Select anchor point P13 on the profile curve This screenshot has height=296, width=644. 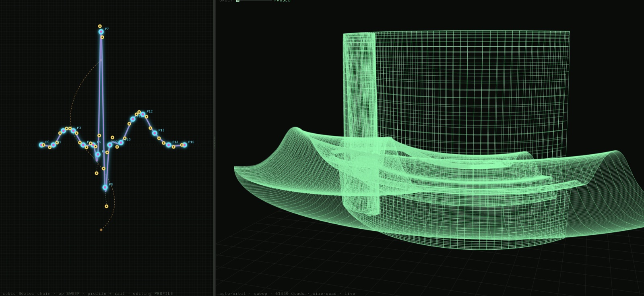pos(155,133)
